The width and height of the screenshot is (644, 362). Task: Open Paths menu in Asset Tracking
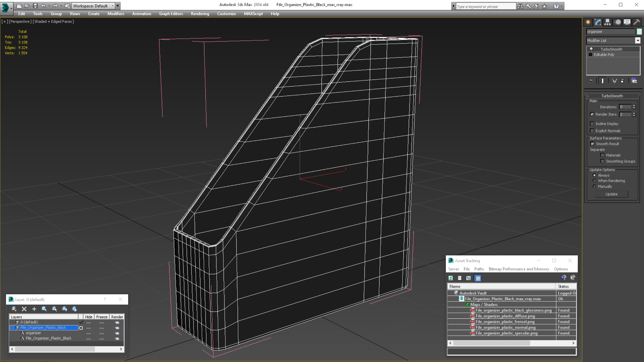click(479, 269)
